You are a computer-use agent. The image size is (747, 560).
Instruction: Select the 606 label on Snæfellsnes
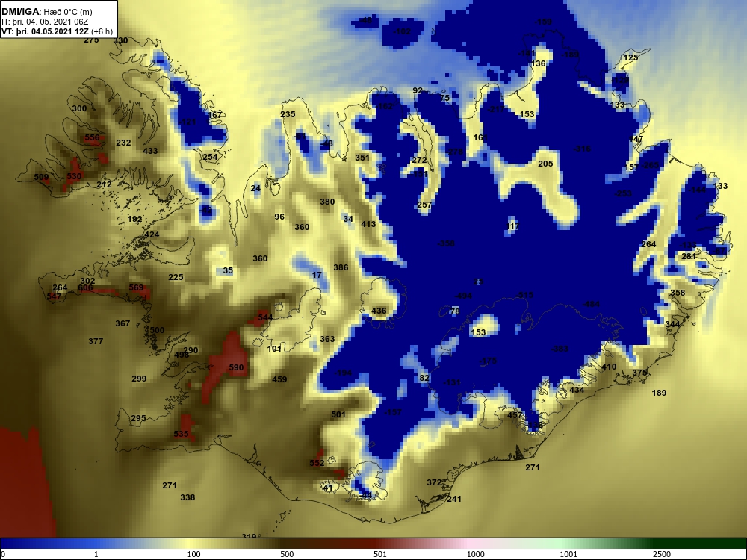pos(85,287)
